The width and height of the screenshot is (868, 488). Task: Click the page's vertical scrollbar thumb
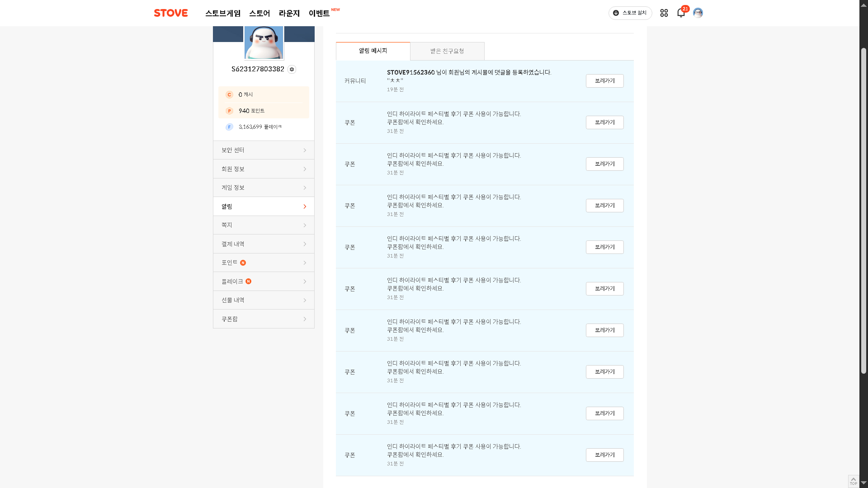pos(863,210)
